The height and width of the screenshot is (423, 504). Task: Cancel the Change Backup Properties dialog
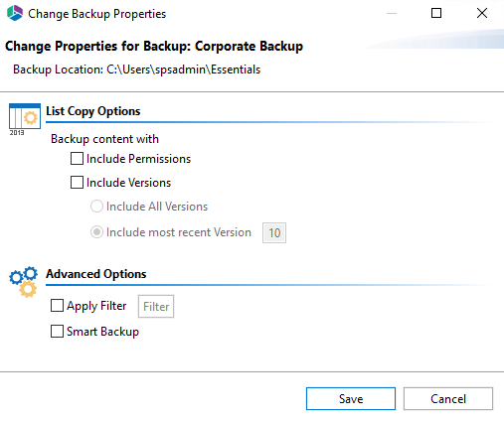448,399
